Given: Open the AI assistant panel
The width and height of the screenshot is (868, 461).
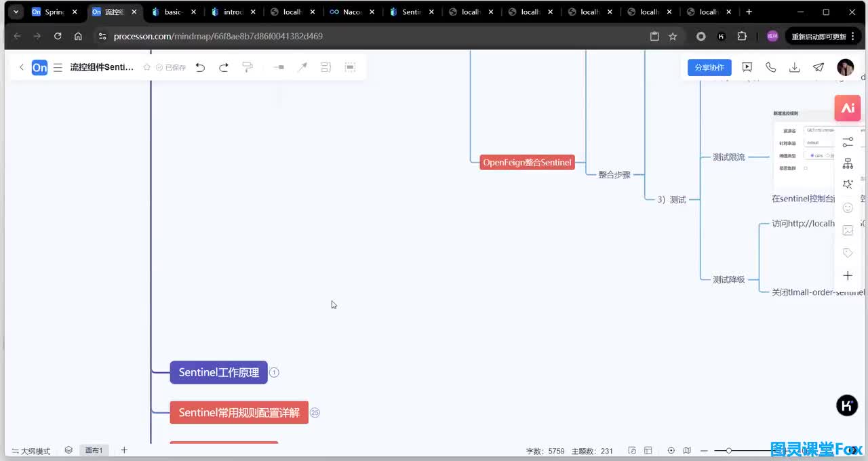Looking at the screenshot, I should pyautogui.click(x=848, y=108).
